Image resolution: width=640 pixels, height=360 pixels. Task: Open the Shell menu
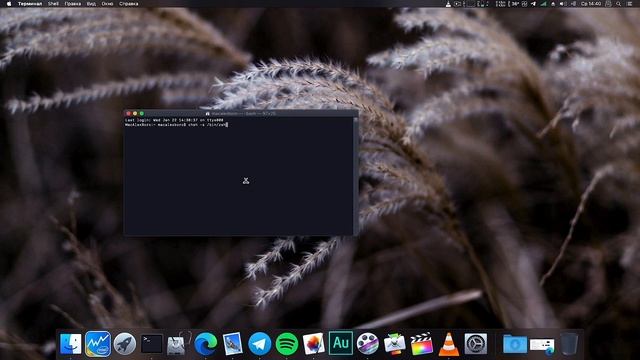click(x=53, y=4)
